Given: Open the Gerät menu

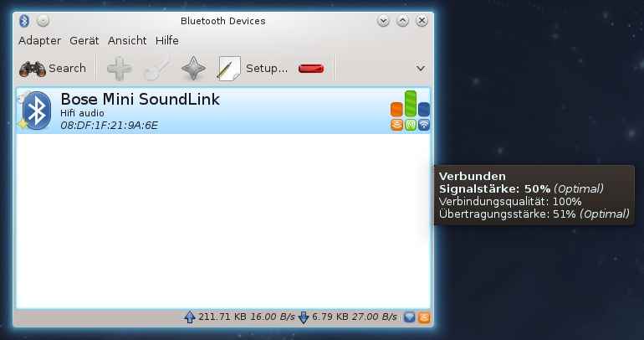Looking at the screenshot, I should (x=84, y=41).
